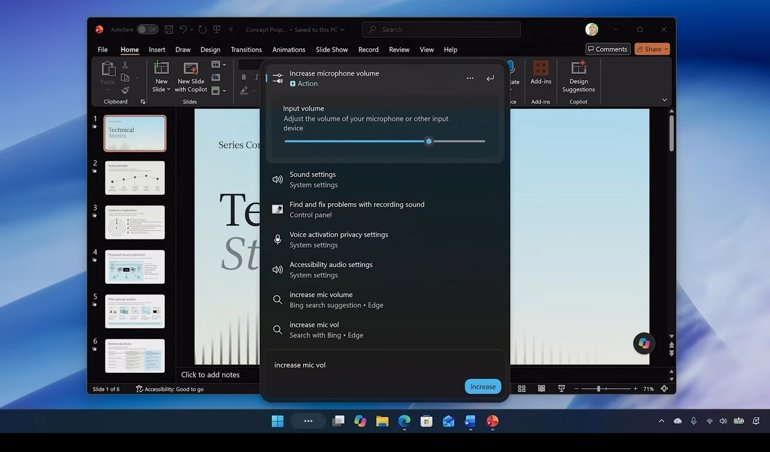Switch to the Insert tab
The image size is (770, 452).
click(x=157, y=50)
